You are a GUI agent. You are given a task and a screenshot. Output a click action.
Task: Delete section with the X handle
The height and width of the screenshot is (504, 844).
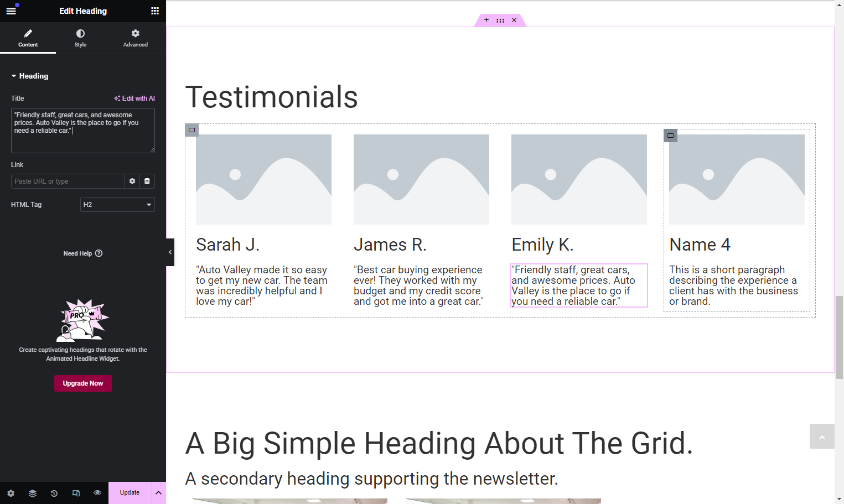[514, 20]
